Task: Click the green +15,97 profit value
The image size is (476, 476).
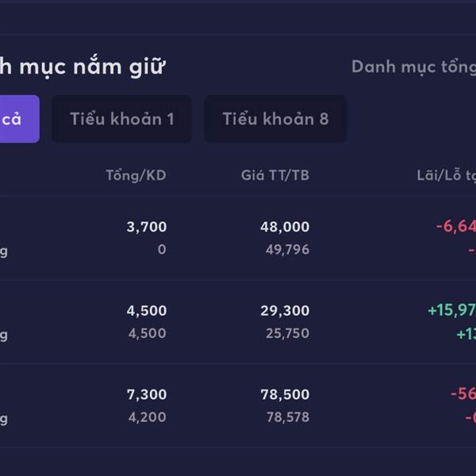Action: (451, 311)
